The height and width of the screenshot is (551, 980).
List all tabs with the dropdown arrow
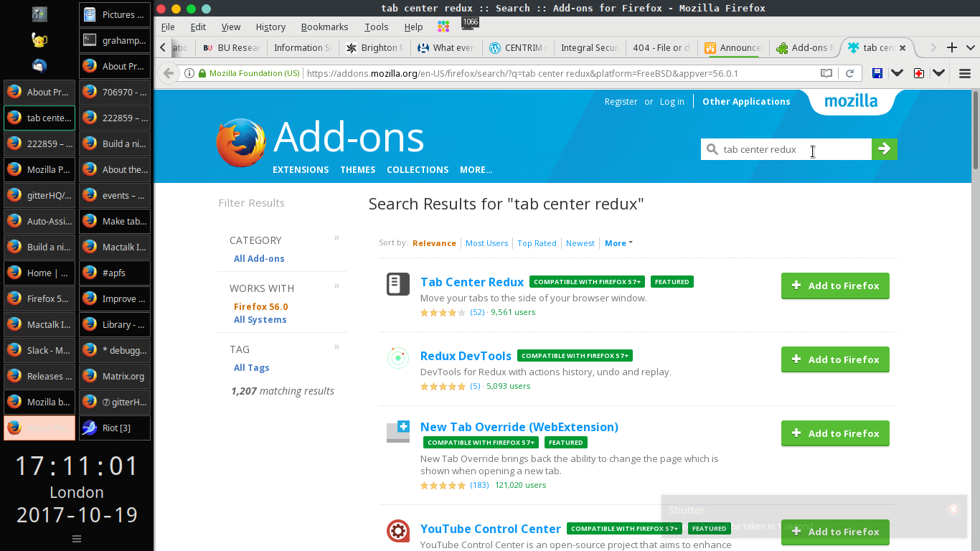[x=970, y=47]
